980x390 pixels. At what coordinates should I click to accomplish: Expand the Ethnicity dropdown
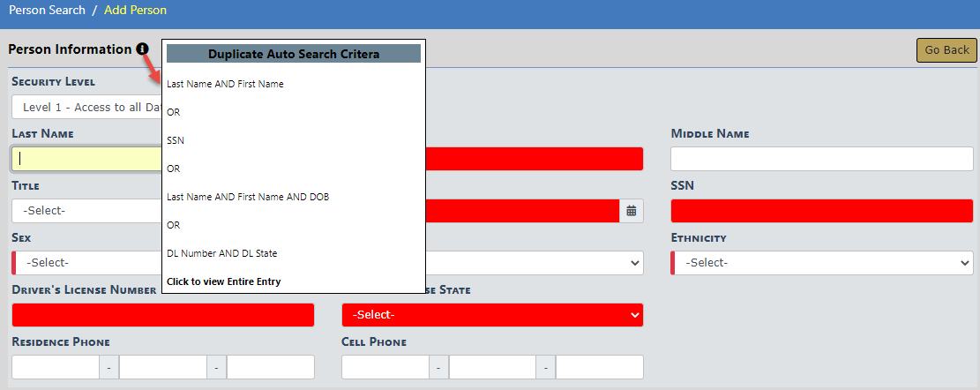[x=821, y=263]
